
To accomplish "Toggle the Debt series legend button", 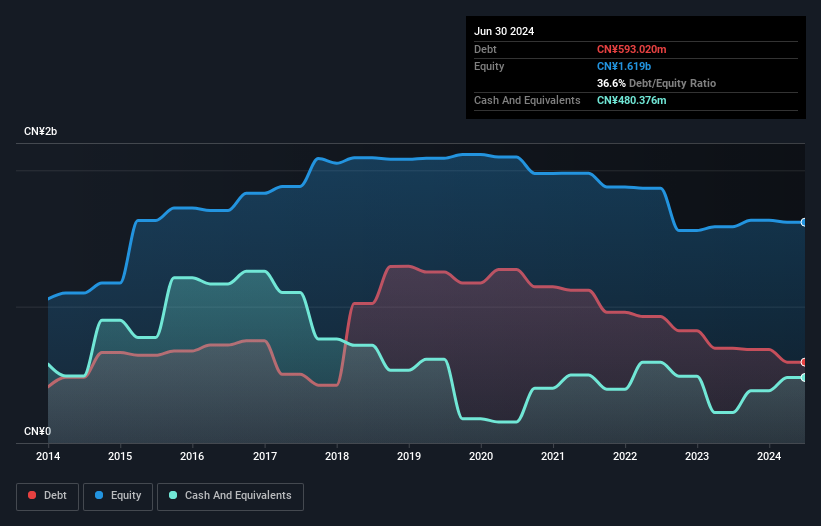I will (x=48, y=496).
